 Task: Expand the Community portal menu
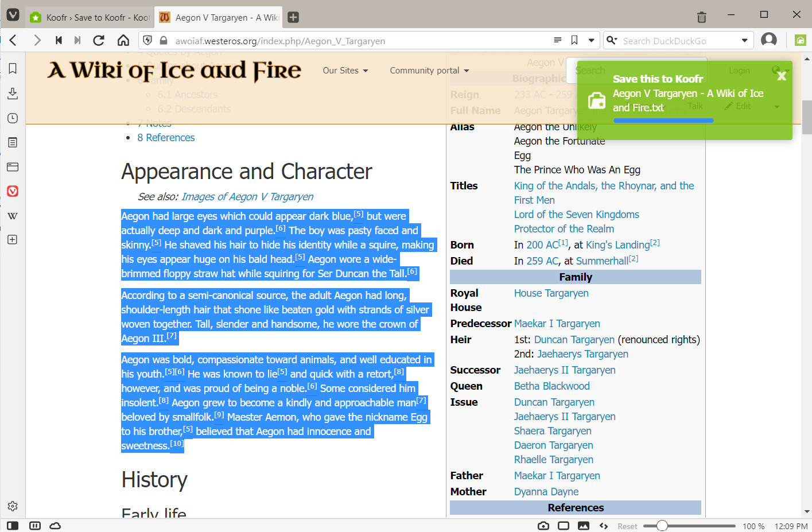pyautogui.click(x=429, y=71)
